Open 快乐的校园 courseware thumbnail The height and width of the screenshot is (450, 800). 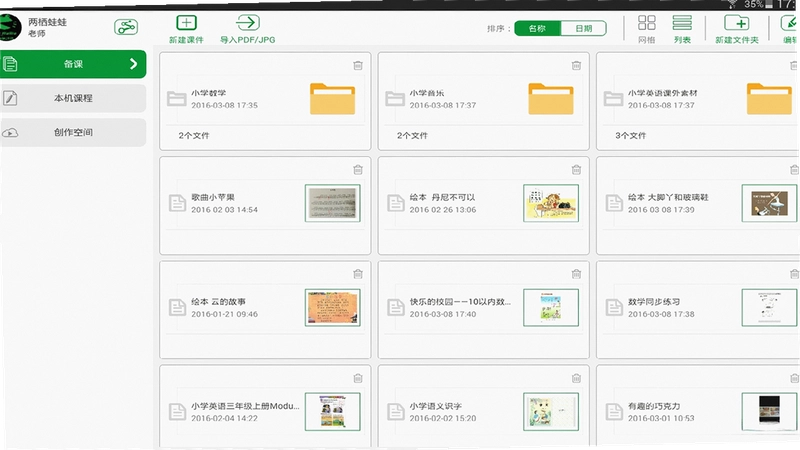pos(551,308)
